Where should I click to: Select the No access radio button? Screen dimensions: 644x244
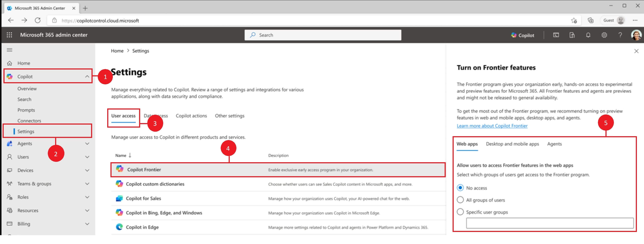coord(460,188)
